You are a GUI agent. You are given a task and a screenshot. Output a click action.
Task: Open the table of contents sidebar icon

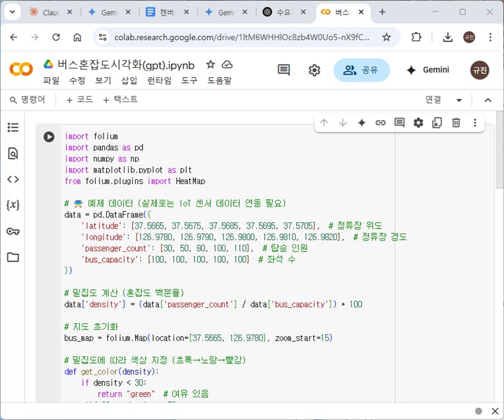(x=13, y=127)
